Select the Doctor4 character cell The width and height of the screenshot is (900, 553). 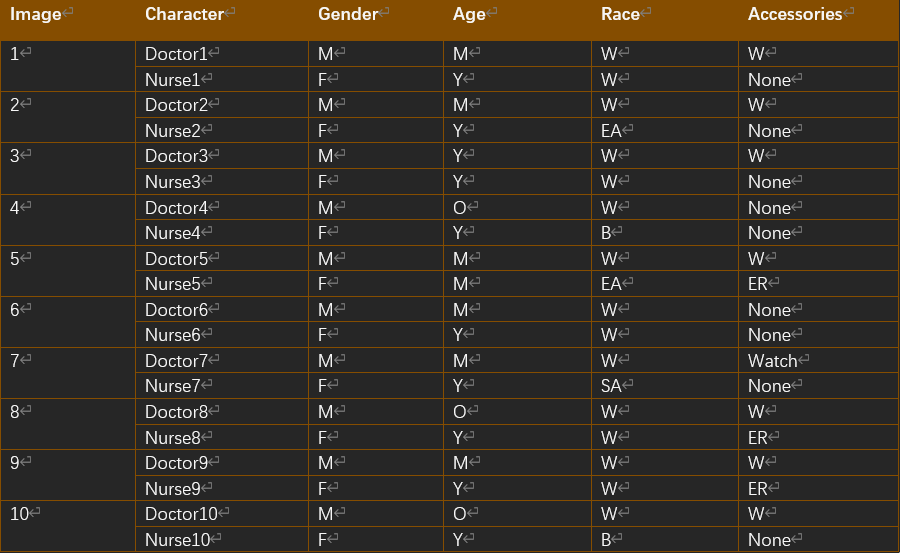[176, 208]
